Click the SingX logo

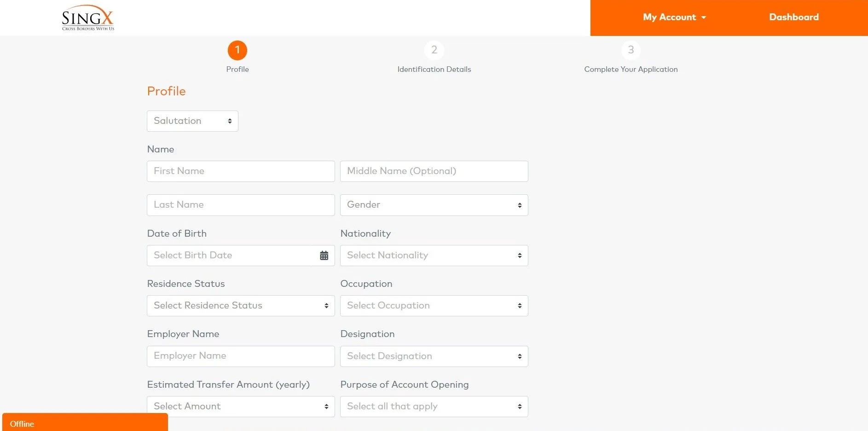(87, 18)
